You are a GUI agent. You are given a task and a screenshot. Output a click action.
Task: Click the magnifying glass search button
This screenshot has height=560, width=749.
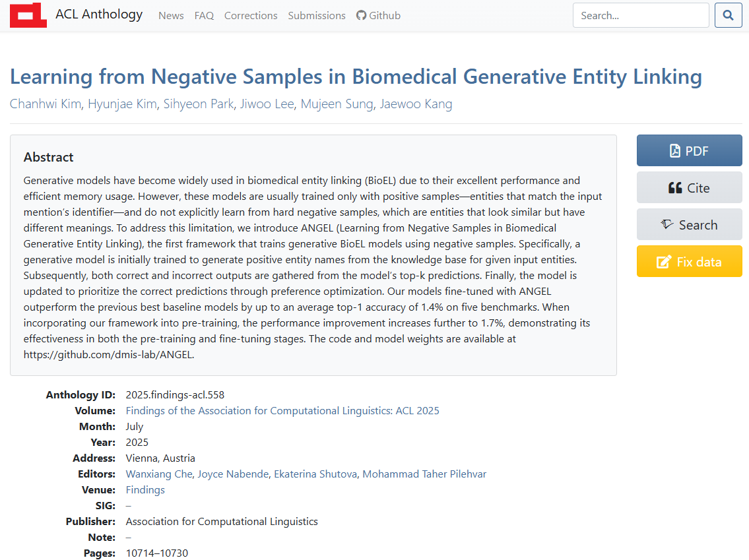(728, 15)
